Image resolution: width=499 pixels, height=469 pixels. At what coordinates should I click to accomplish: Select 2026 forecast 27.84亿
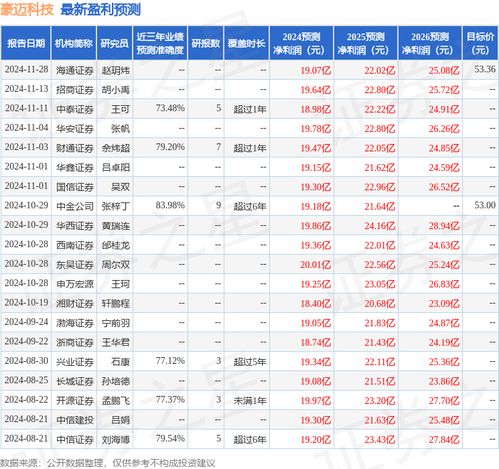(444, 439)
